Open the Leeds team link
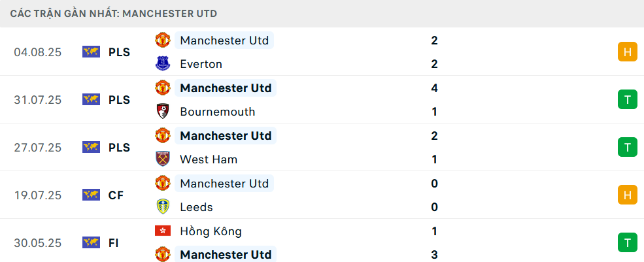 196,207
